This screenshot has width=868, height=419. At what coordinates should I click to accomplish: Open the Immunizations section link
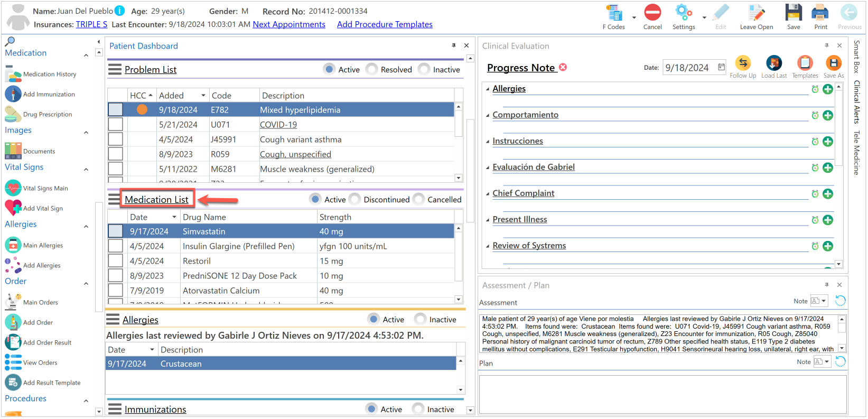(x=155, y=409)
